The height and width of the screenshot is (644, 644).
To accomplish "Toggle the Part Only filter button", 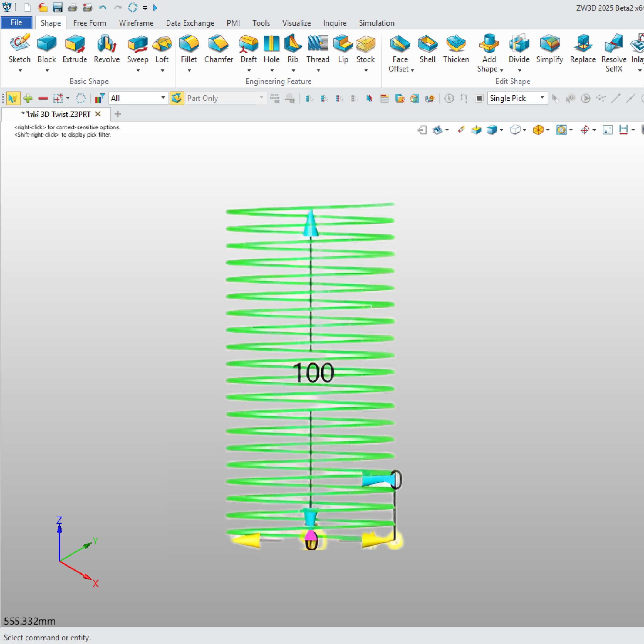I will click(177, 98).
